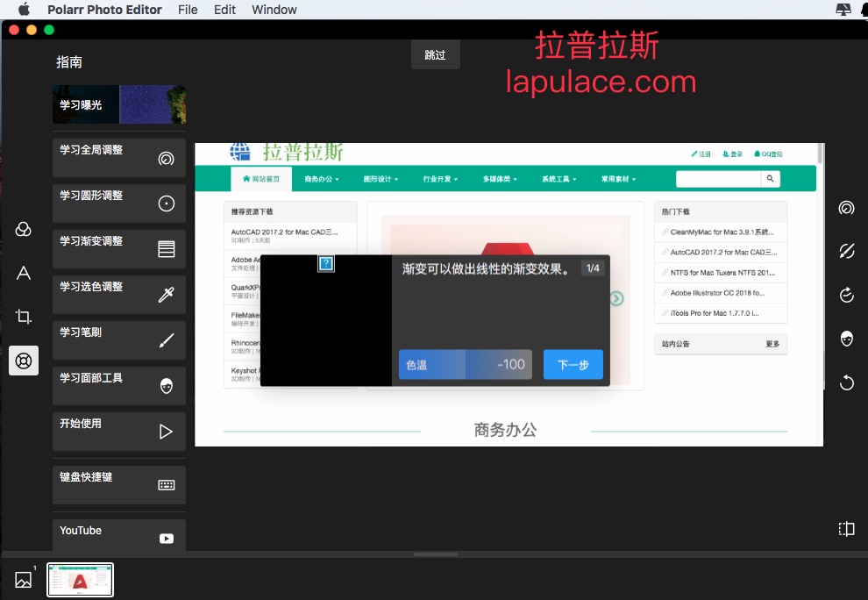Image resolution: width=868 pixels, height=600 pixels.
Task: Open 学习笔刷 guide lesson
Action: [x=119, y=340]
